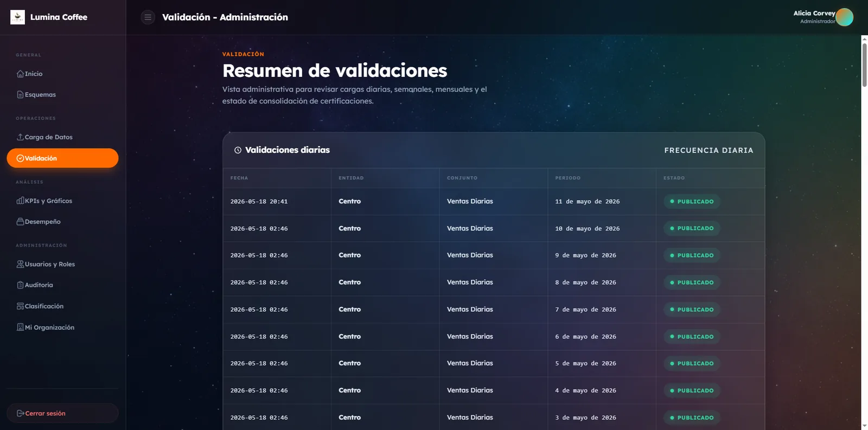868x430 pixels.
Task: Click the Carga de Datos upload icon
Action: 20,137
